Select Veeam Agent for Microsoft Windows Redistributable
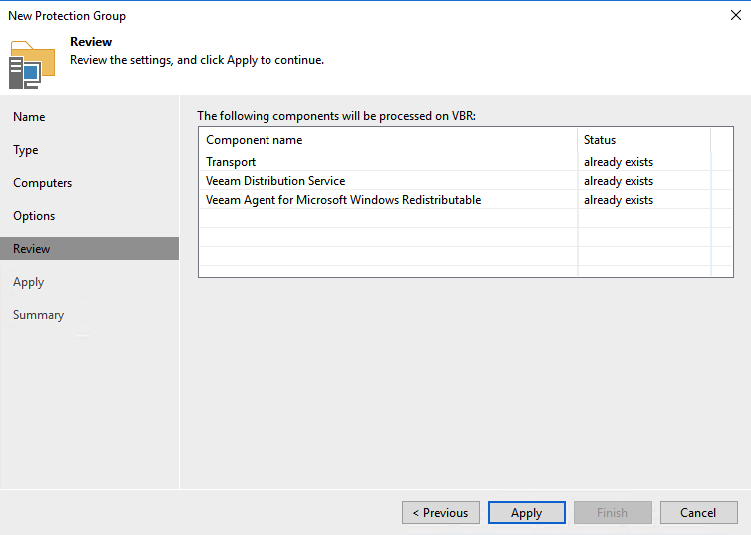 [x=343, y=200]
